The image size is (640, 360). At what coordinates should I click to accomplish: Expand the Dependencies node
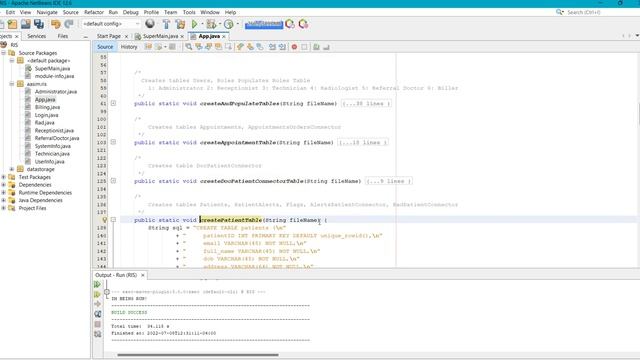(x=4, y=184)
